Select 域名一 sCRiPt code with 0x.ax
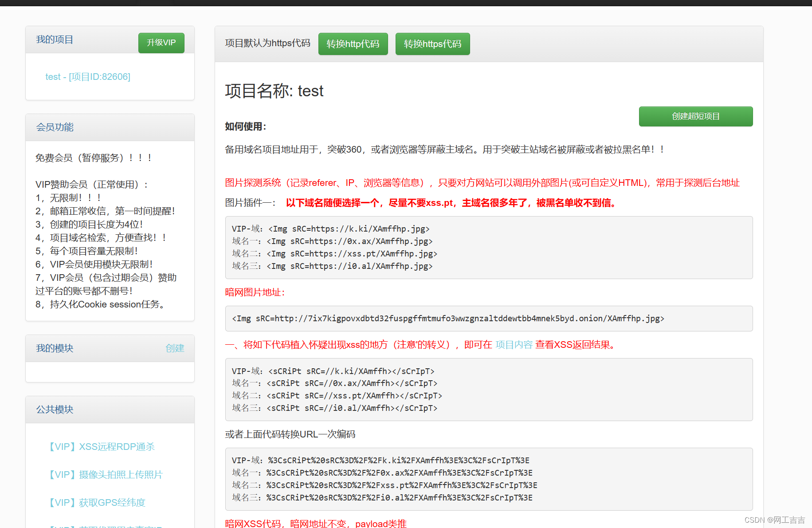Image resolution: width=812 pixels, height=528 pixels. coord(335,383)
